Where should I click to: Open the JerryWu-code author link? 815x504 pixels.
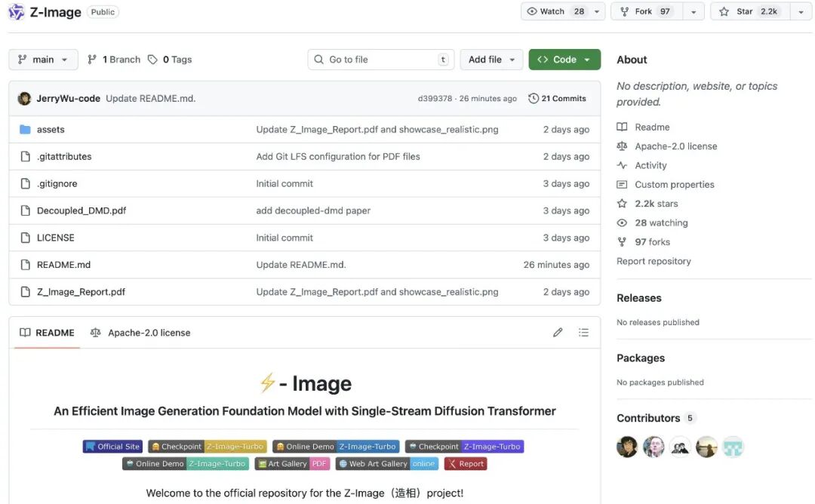click(68, 99)
